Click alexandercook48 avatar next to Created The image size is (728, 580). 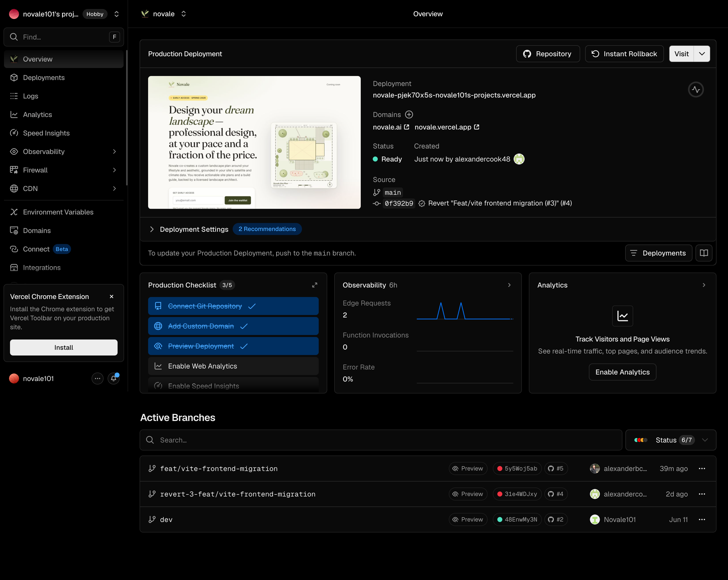pos(519,159)
